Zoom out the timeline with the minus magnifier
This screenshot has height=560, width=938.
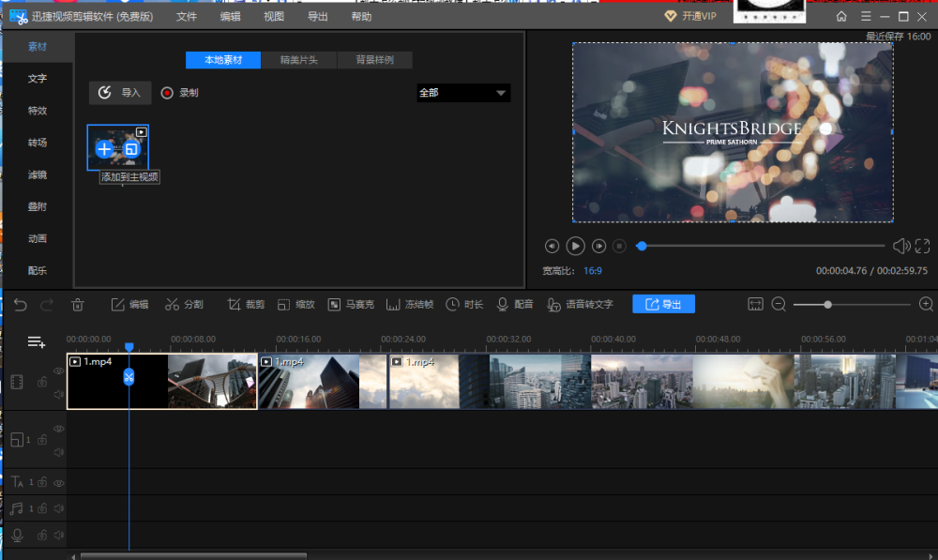[779, 305]
